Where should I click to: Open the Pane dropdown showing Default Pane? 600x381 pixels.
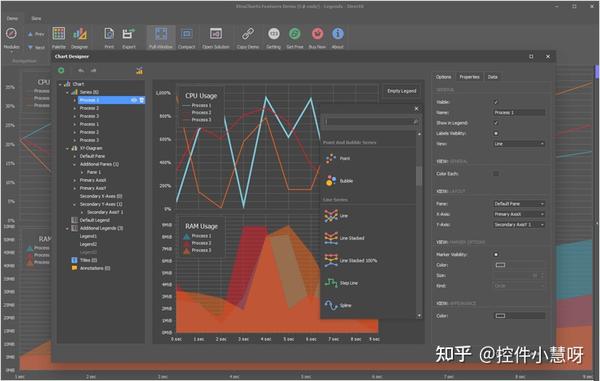[518, 204]
